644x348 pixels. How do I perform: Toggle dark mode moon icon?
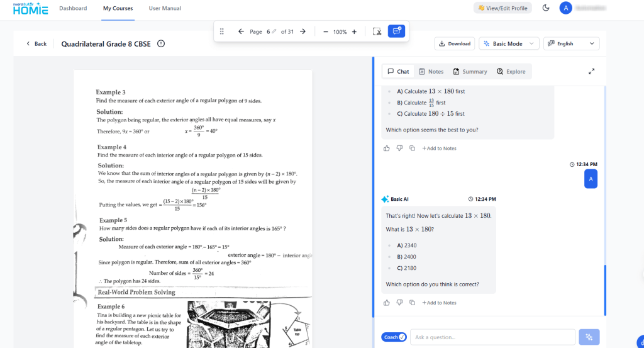click(x=546, y=8)
